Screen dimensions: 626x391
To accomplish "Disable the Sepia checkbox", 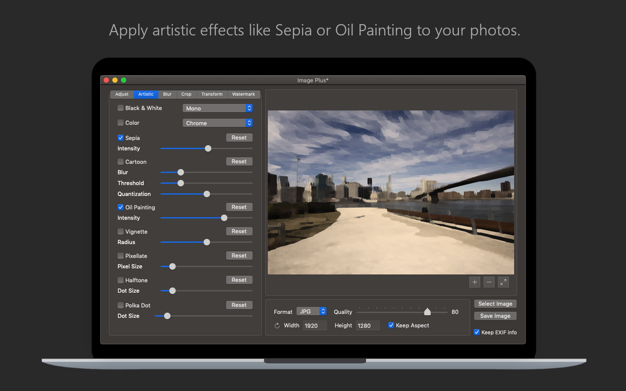I will (121, 138).
